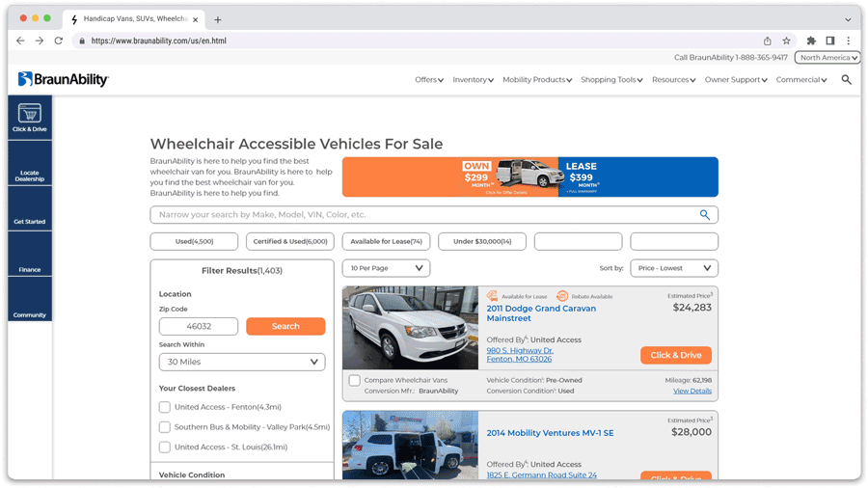Image resolution: width=868 pixels, height=488 pixels.
Task: Toggle the browser side panel icon
Action: pyautogui.click(x=829, y=41)
